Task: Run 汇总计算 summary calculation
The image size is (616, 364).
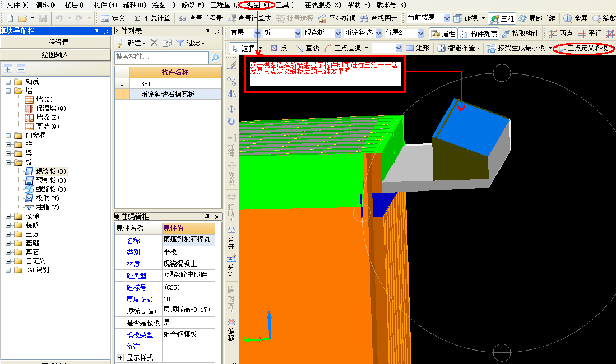Action: (152, 18)
